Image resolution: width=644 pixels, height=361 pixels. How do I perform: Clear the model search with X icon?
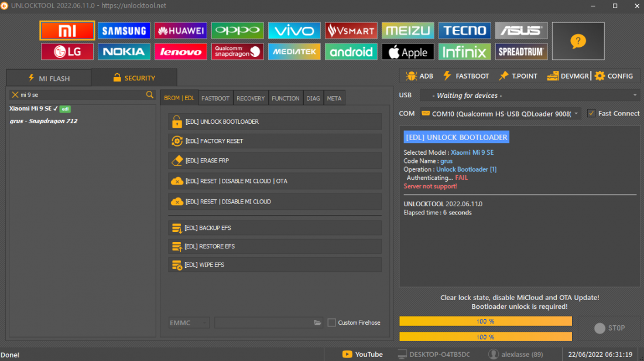point(15,95)
